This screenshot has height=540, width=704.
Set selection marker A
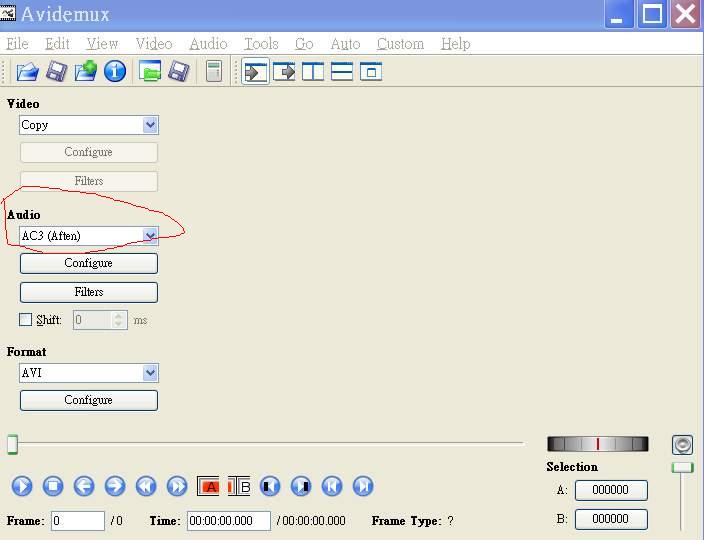208,486
